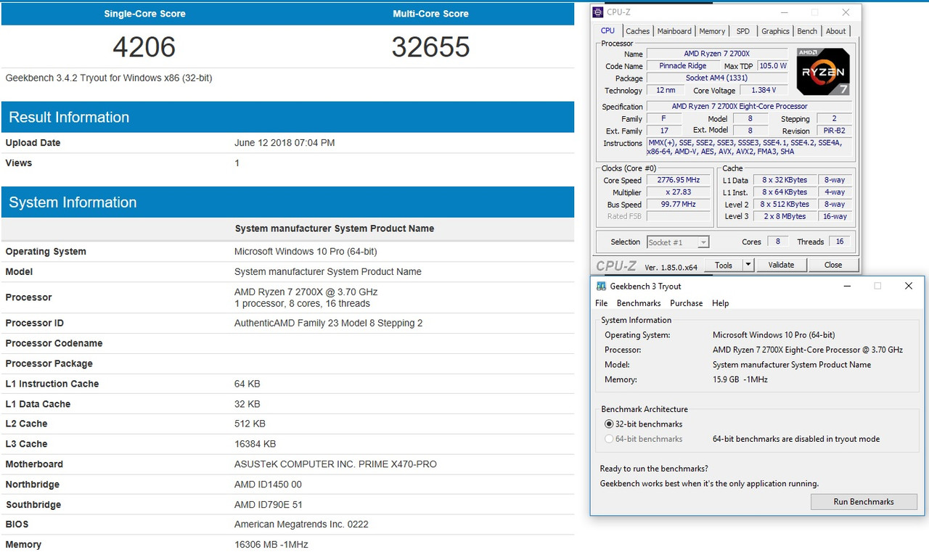Click the Core Voltage value 1.384 V
Screen dimensions: 929x560
coord(764,91)
